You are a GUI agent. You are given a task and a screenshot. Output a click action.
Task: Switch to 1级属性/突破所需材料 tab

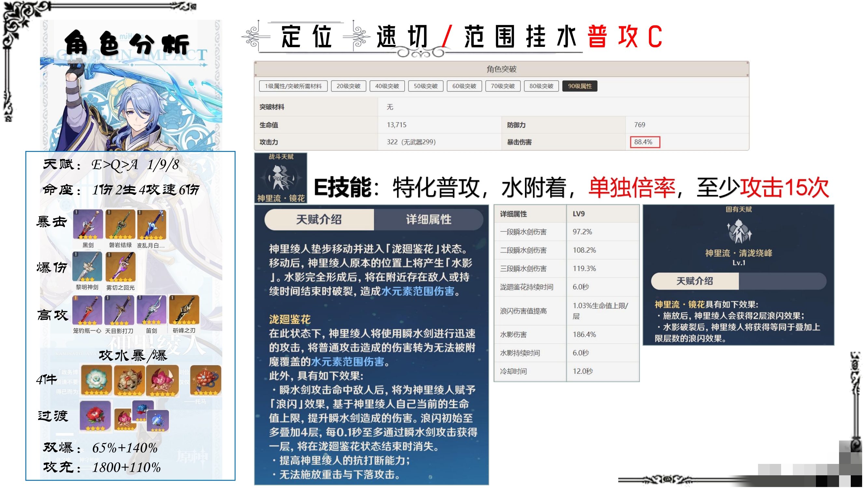(293, 86)
